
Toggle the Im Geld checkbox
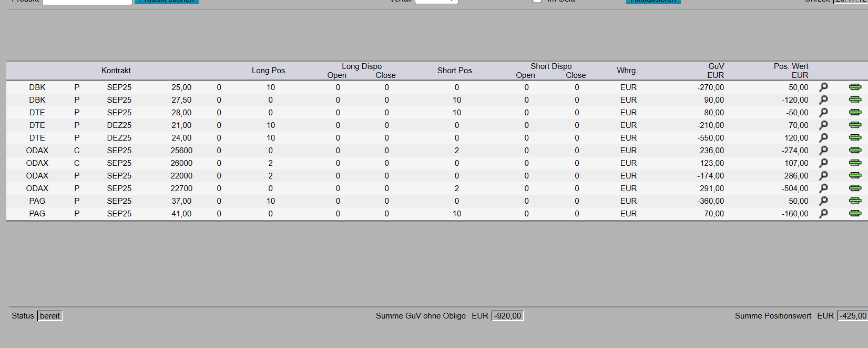click(537, 1)
